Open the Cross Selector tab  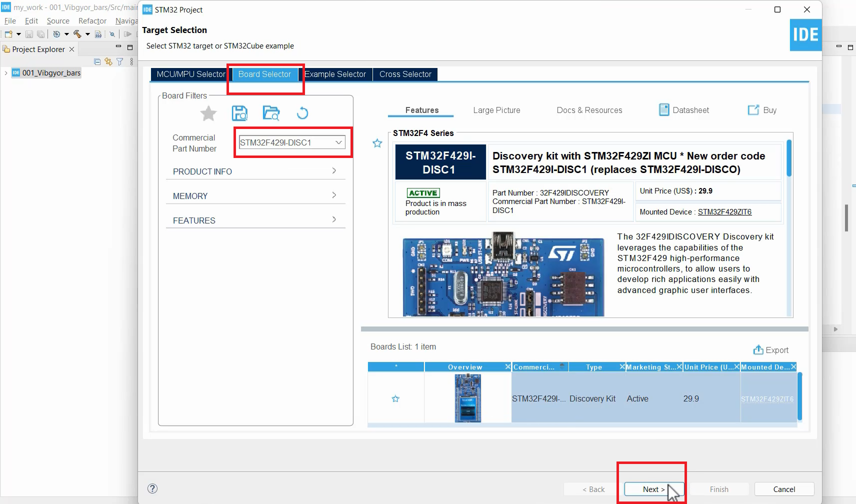click(405, 74)
